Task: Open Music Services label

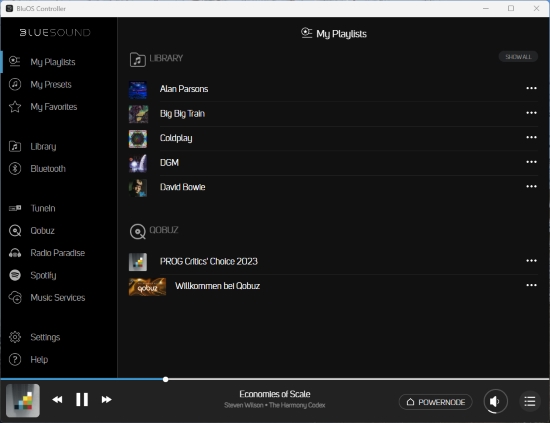Action: pos(58,297)
